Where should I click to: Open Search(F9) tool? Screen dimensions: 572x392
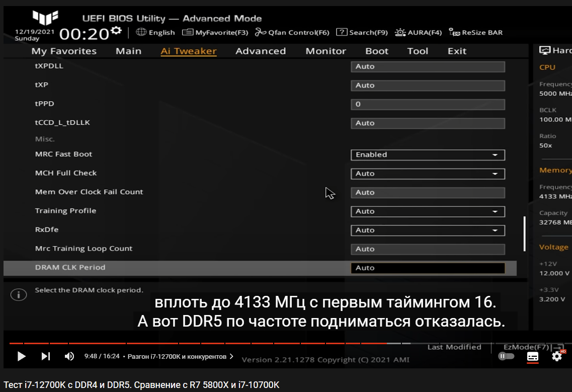(362, 33)
